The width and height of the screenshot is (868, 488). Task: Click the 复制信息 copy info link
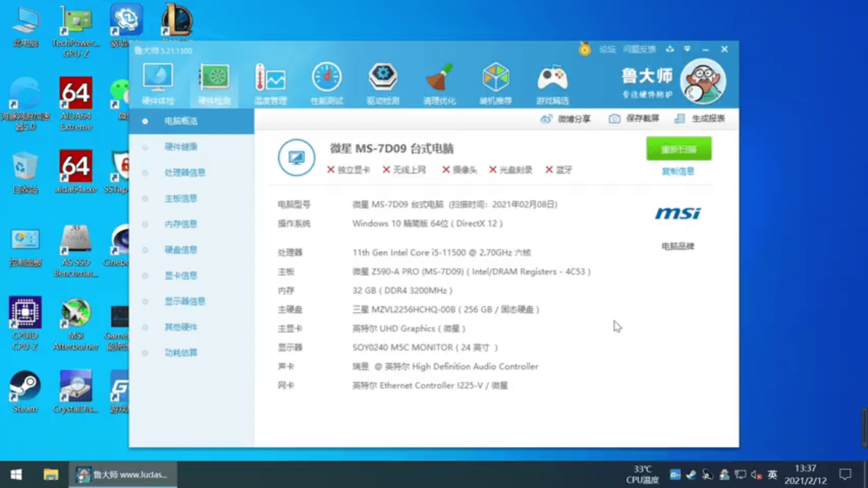point(678,171)
